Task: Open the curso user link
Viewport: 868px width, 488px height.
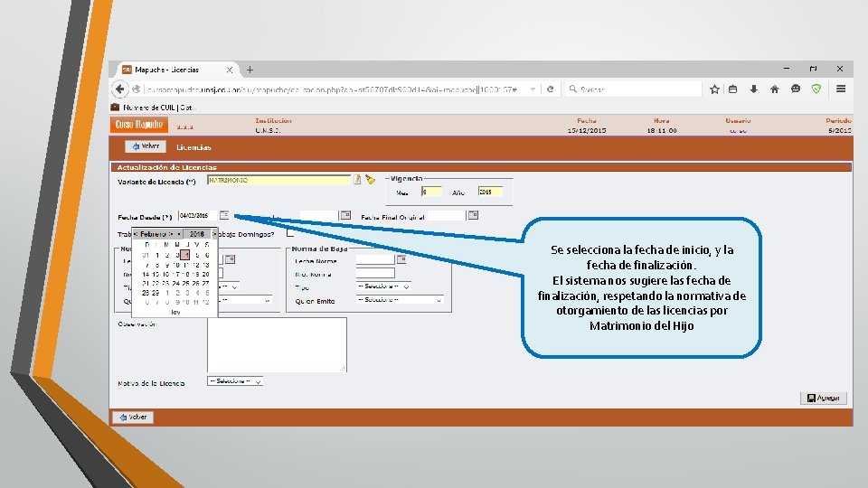Action: 738,130
